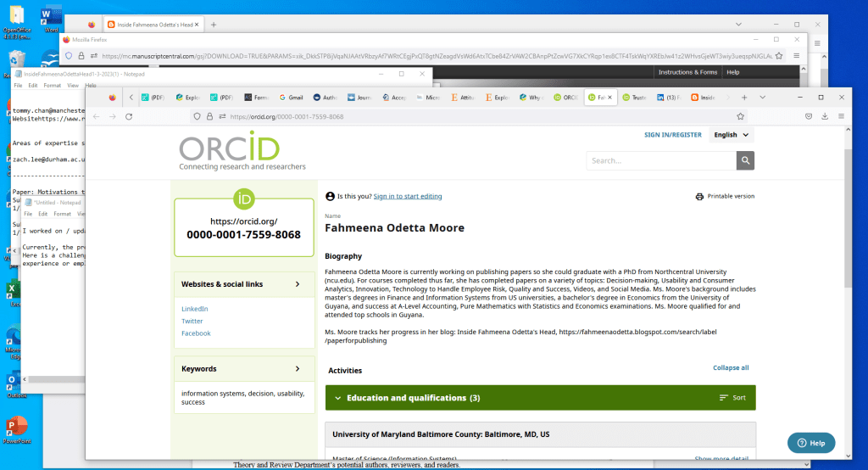Click the 0000-0001-7559-8068 ORCID iD text
Screen dimensions: 868x470
coord(243,234)
